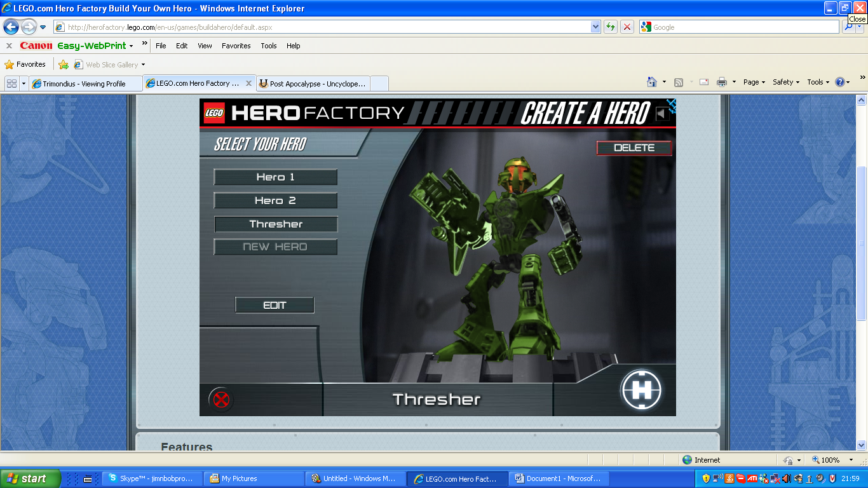
Task: Click the round H Hero Factory logo button
Action: 641,390
